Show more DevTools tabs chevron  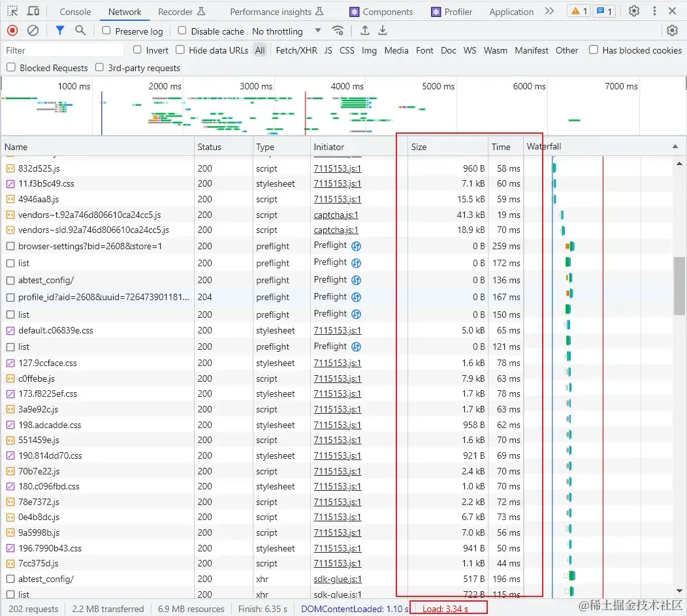(x=549, y=11)
